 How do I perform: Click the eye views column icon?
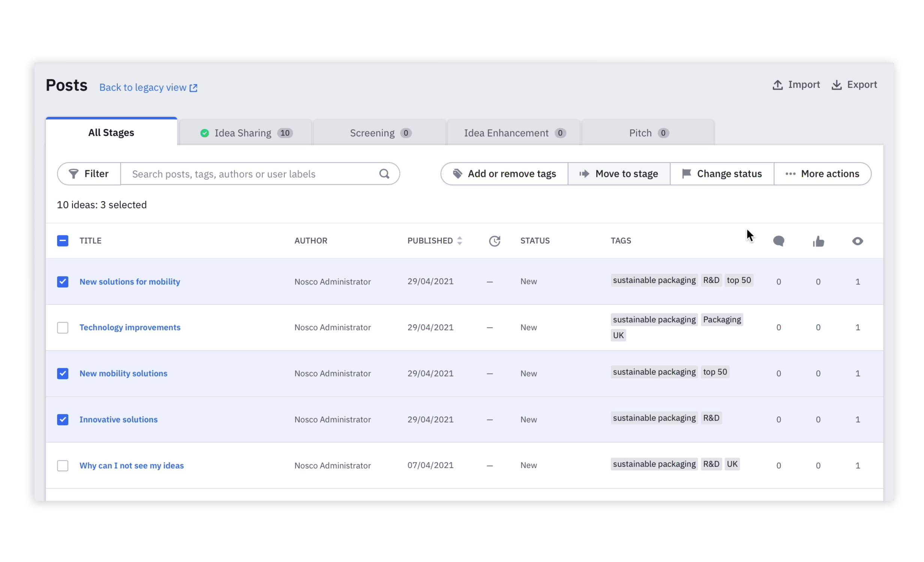point(857,241)
